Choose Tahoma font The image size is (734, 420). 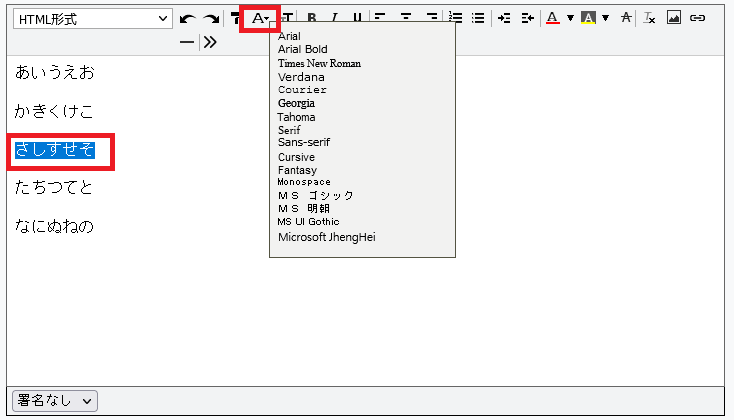(x=296, y=117)
